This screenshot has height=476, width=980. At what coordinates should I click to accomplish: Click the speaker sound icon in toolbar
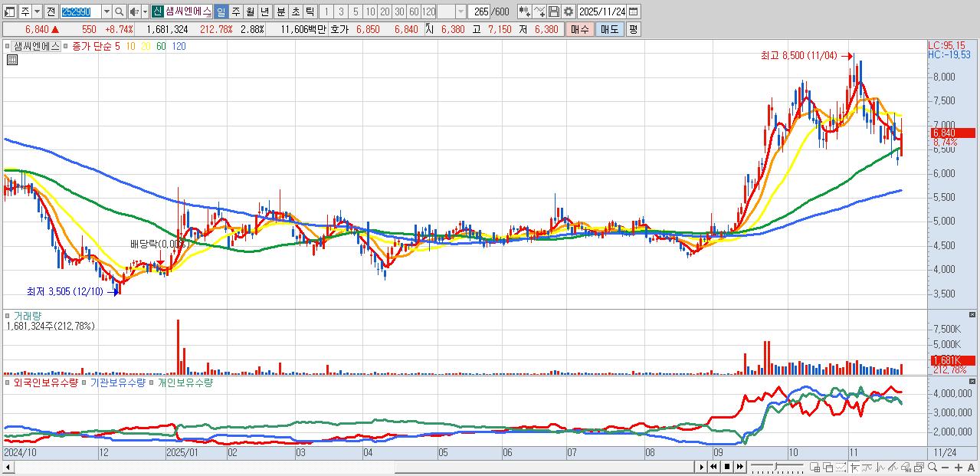coord(134,11)
